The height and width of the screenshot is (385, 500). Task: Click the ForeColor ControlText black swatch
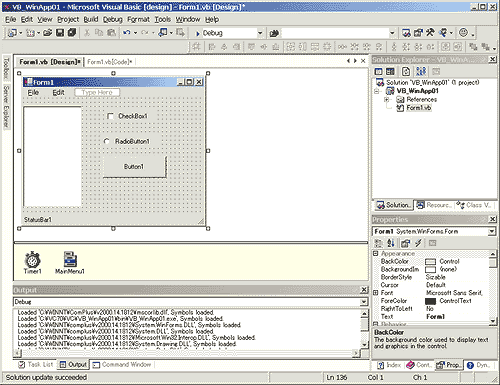point(431,301)
